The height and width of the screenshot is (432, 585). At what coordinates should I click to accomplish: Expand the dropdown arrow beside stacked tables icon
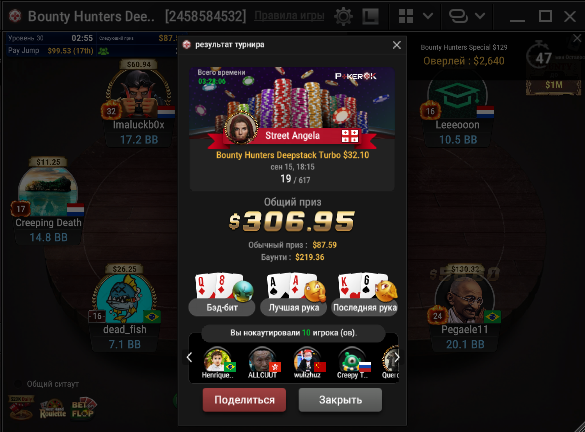pos(480,16)
